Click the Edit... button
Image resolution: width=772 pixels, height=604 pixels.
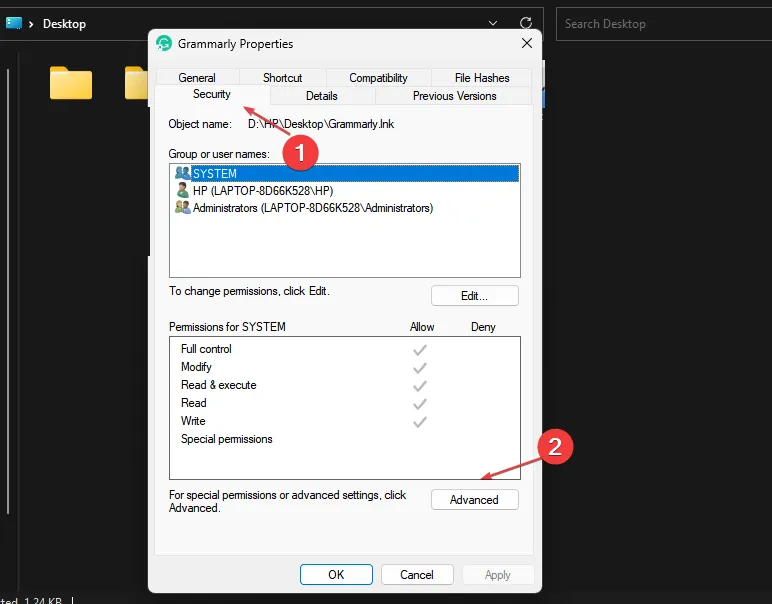(x=475, y=296)
